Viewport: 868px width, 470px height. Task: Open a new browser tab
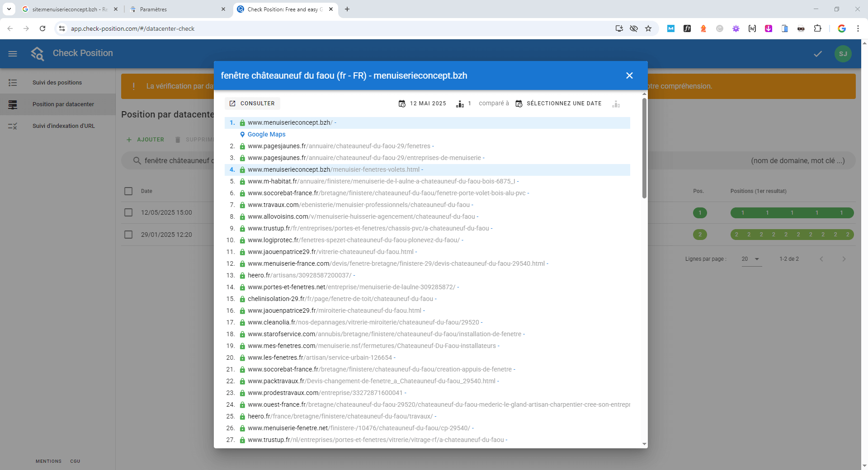[x=347, y=9]
